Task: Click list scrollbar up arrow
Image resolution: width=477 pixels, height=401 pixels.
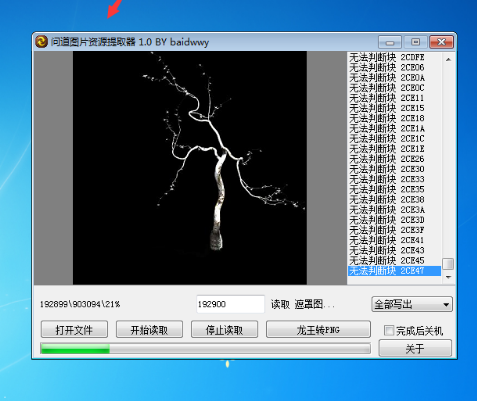Action: (x=448, y=59)
